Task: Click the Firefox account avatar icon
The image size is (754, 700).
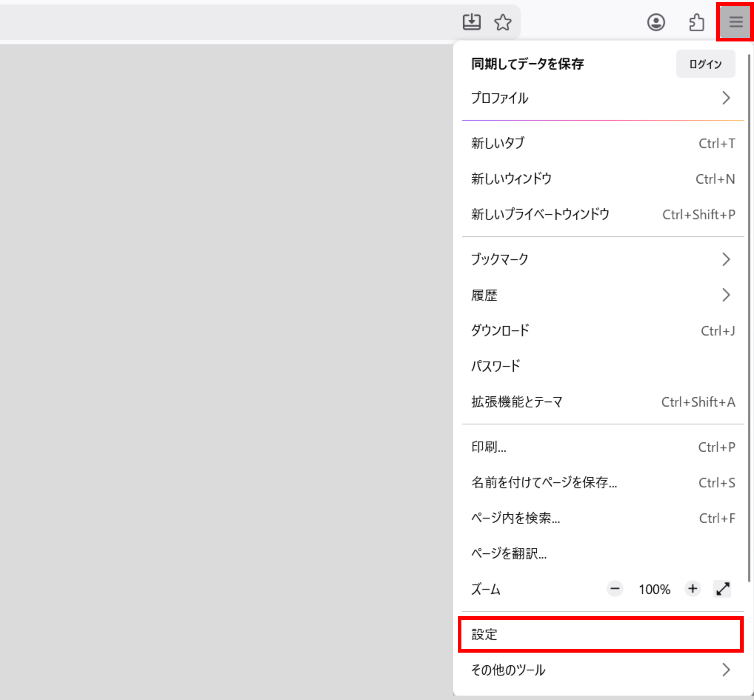Action: 656,22
